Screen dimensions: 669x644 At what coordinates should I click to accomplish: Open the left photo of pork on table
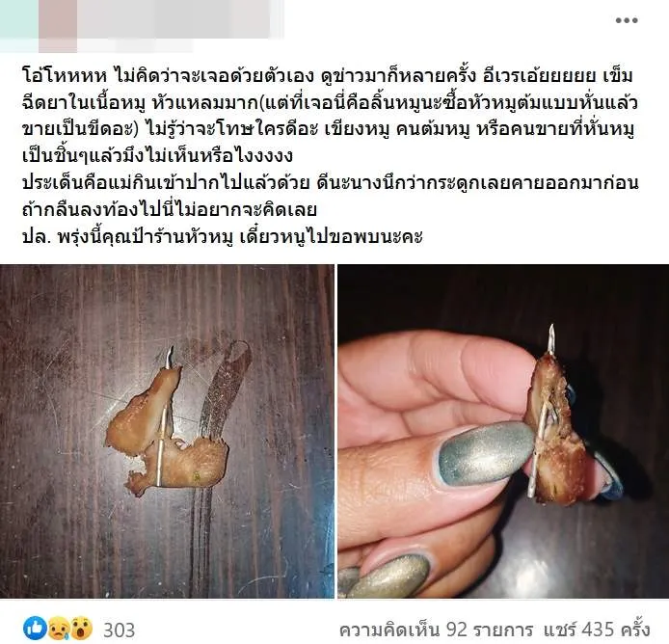pyautogui.click(x=167, y=431)
